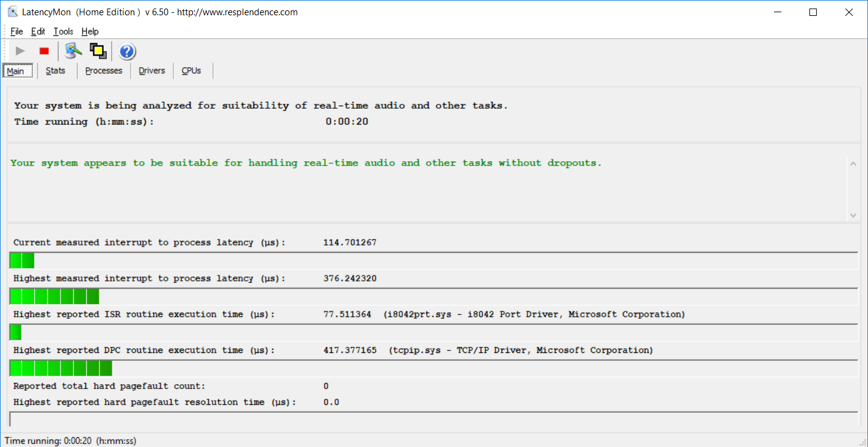Switch to the Stats tab
This screenshot has height=447, width=868.
pos(56,71)
